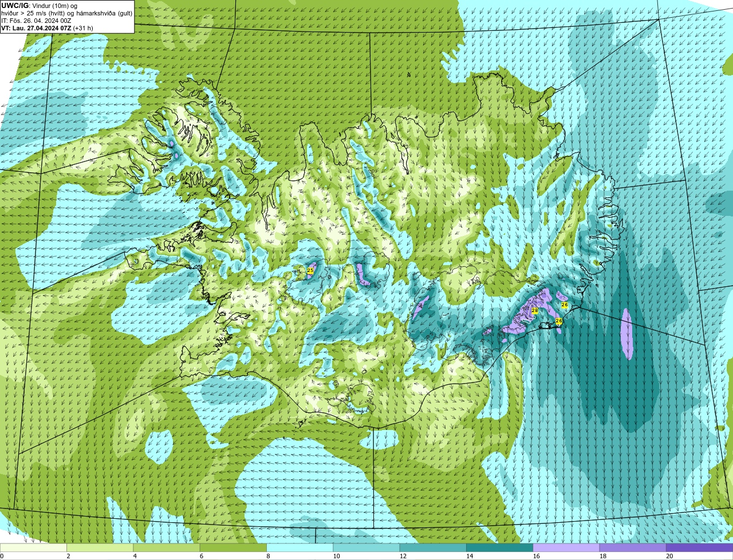The height and width of the screenshot is (560, 733).
Task: Click the legend tick label '18'
Action: pos(603,556)
